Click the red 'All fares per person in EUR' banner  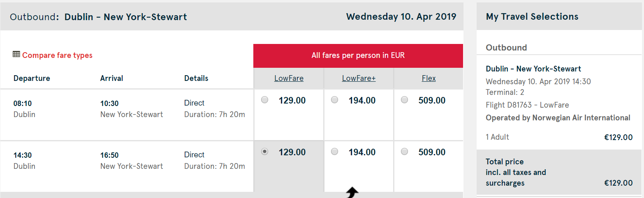pyautogui.click(x=358, y=55)
